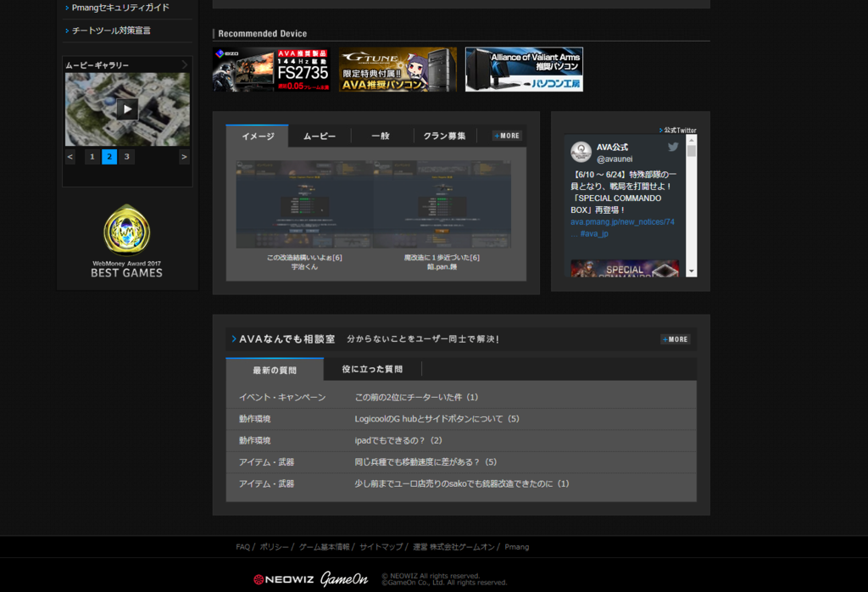Screen dimensions: 868x592
Task: Open the パソコン工房 Alliance of Valiant Arms banner
Action: coord(524,70)
